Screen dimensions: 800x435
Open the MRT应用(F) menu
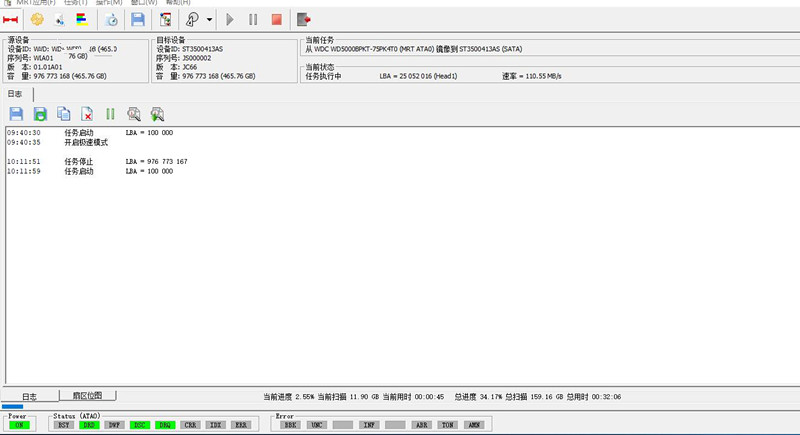36,3
